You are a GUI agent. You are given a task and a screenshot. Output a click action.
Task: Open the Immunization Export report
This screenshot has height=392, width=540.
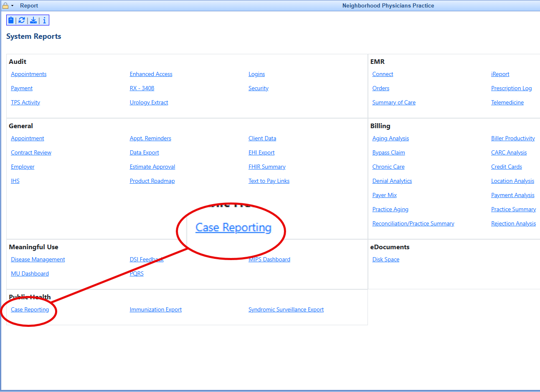156,310
